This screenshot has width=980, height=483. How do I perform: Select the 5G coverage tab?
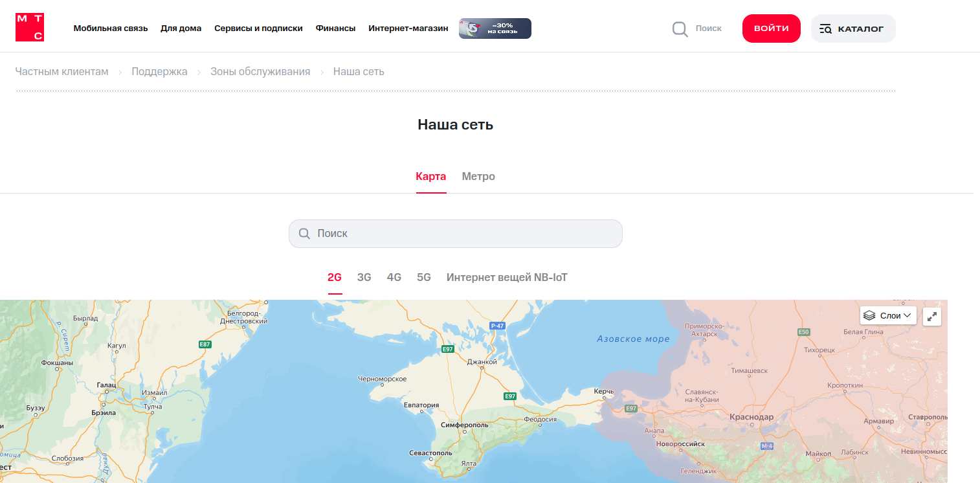[424, 278]
